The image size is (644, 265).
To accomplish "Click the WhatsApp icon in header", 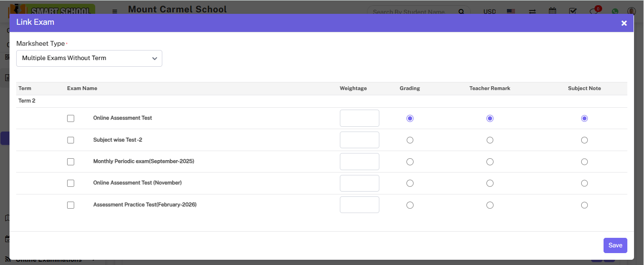I will 615,11.
